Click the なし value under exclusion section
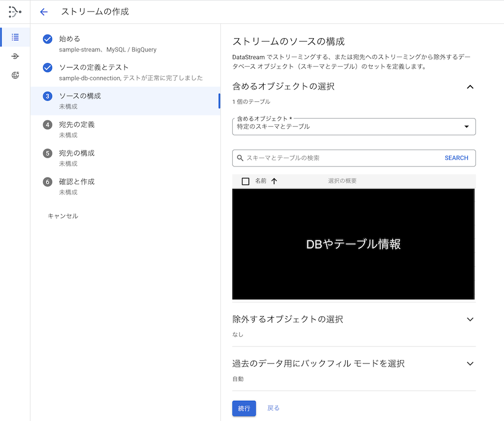This screenshot has width=504, height=421. [x=238, y=334]
